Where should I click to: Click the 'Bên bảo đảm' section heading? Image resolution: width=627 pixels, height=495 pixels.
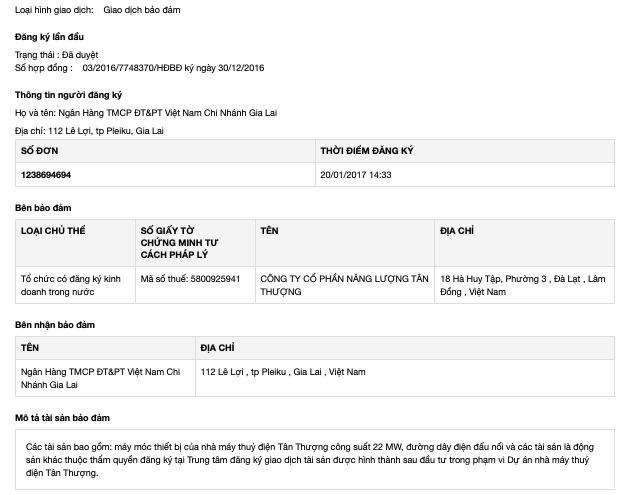click(43, 208)
